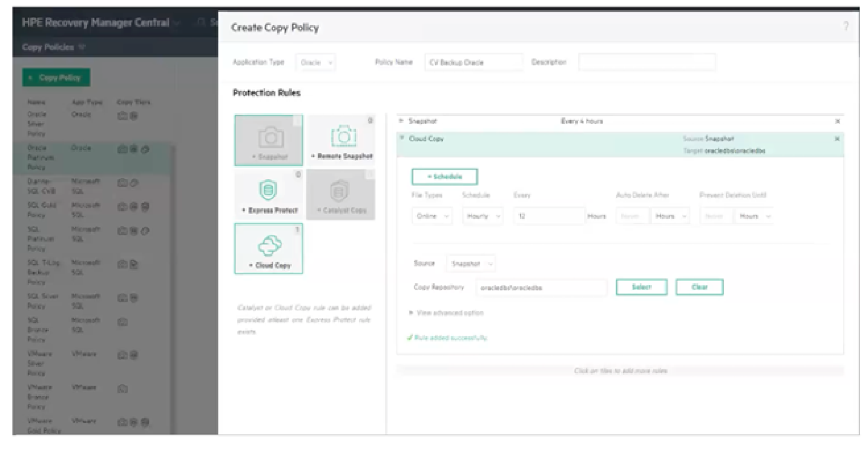This screenshot has width=868, height=451.
Task: Click the Catalyst Copy tile
Action: click(341, 194)
